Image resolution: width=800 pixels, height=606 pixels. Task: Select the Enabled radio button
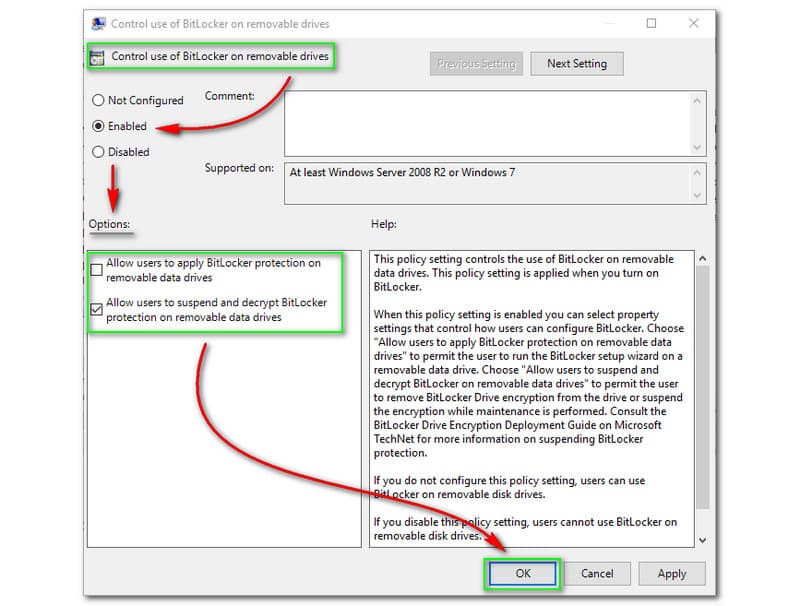[98, 126]
